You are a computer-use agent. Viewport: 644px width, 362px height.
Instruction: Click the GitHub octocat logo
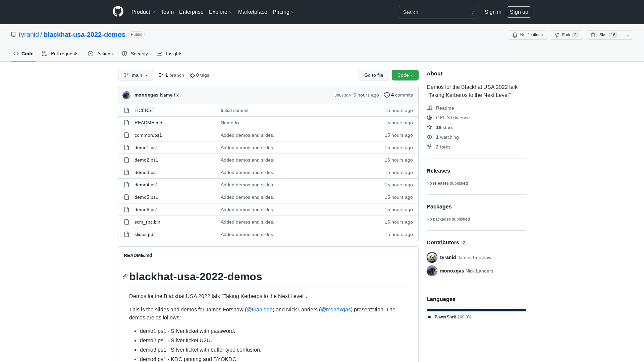(x=118, y=12)
